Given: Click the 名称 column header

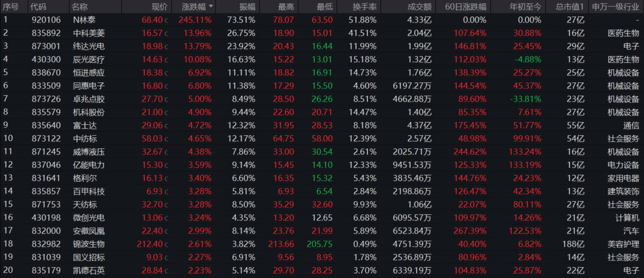Looking at the screenshot, I should coord(79,7).
